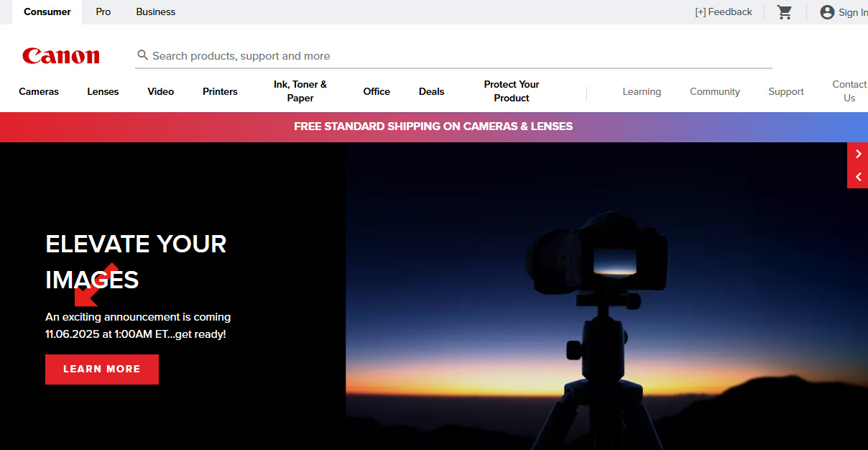Click the search products input field
Image resolution: width=868 pixels, height=450 pixels.
[460, 56]
